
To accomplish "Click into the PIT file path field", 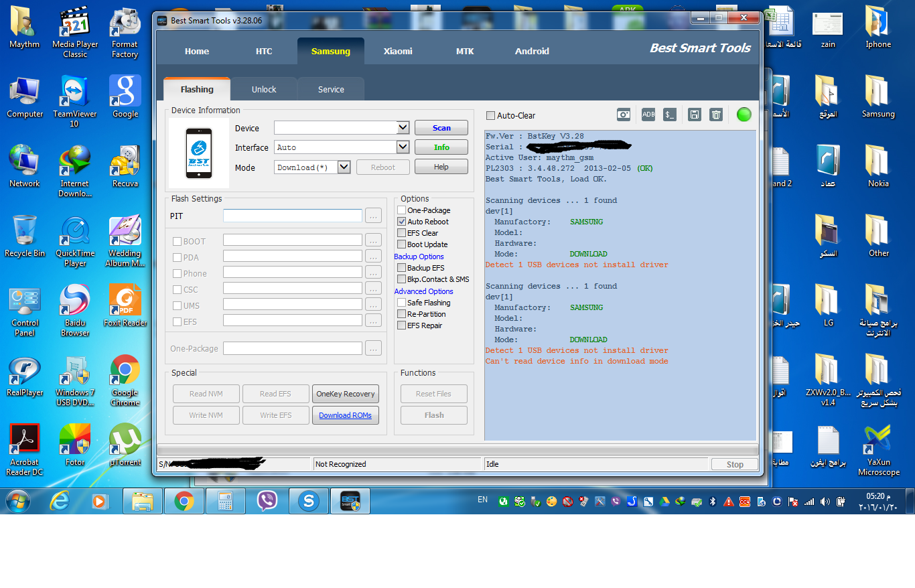I will 293,216.
